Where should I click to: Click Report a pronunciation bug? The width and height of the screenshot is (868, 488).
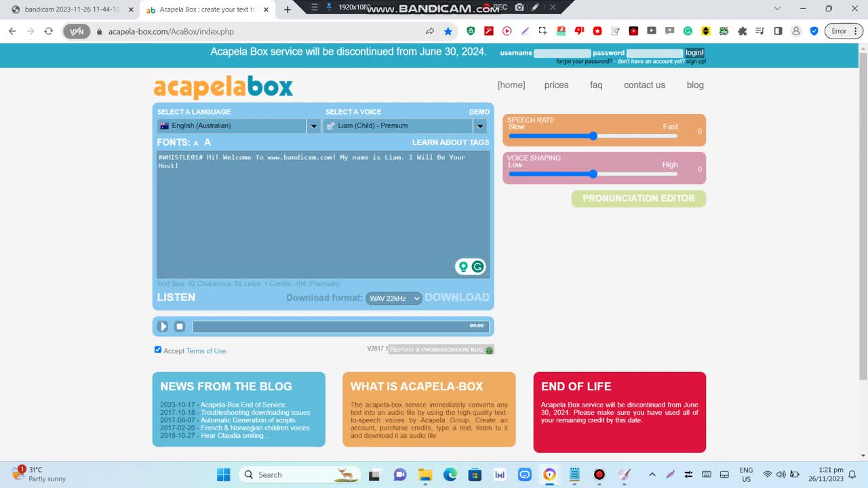click(x=441, y=350)
